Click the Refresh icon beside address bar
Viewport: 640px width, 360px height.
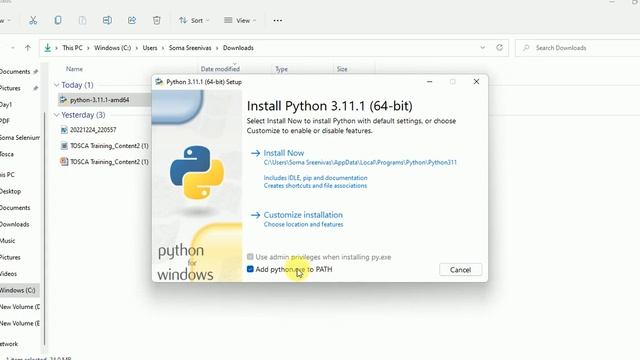[500, 48]
